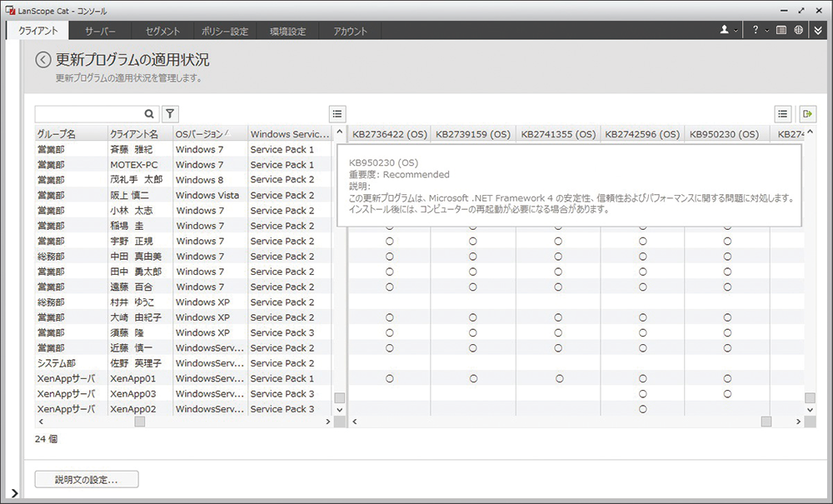The image size is (833, 504).
Task: Click left table horizontal scroll left arrow
Action: click(41, 422)
